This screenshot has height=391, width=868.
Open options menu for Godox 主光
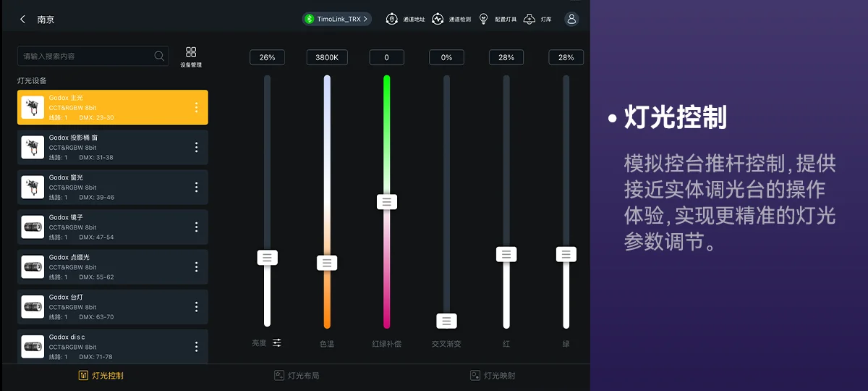(196, 107)
